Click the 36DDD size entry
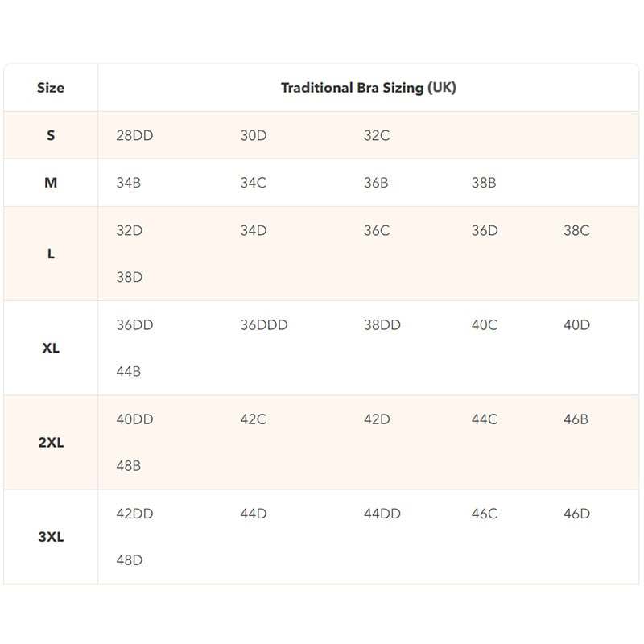644x644 pixels. tap(264, 325)
